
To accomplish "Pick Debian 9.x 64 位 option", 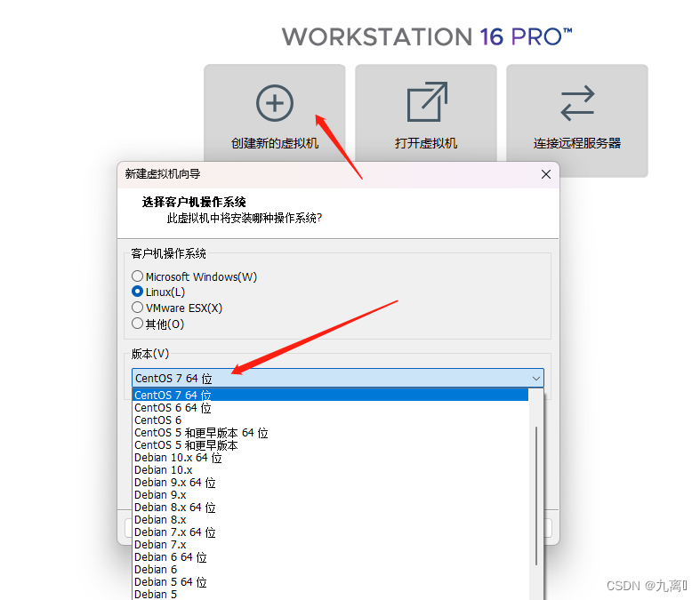I will click(x=330, y=483).
